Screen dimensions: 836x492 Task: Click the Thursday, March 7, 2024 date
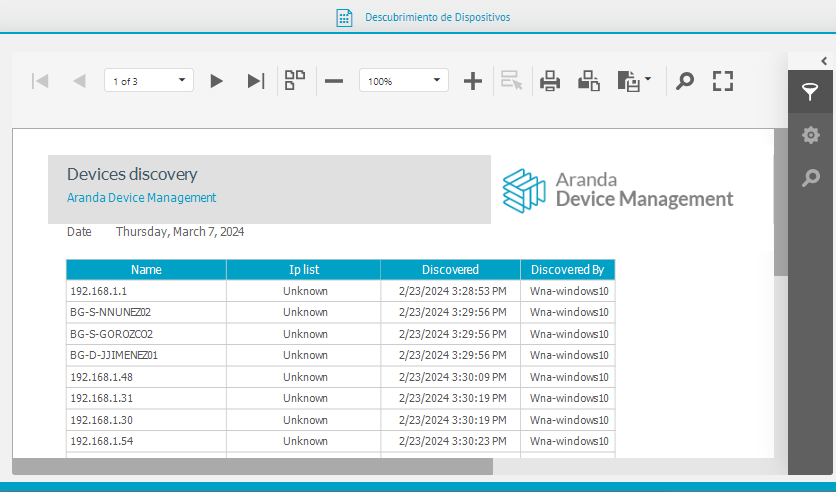point(180,232)
